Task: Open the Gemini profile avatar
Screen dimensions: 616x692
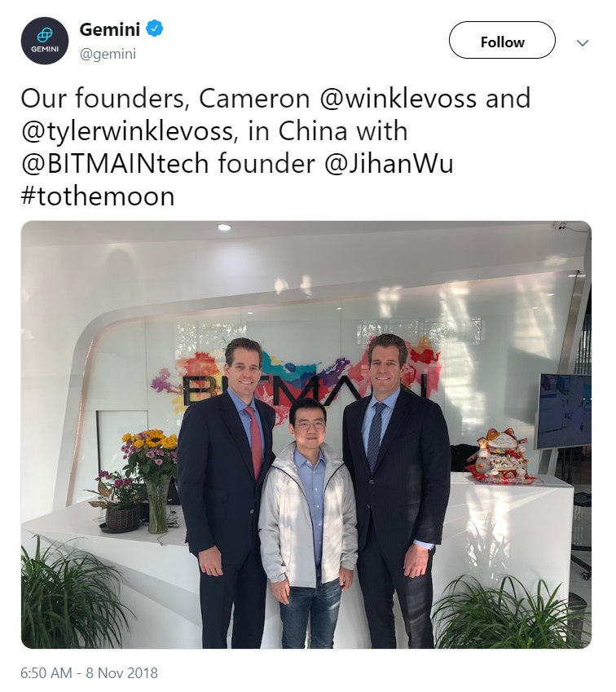Action: click(45, 41)
